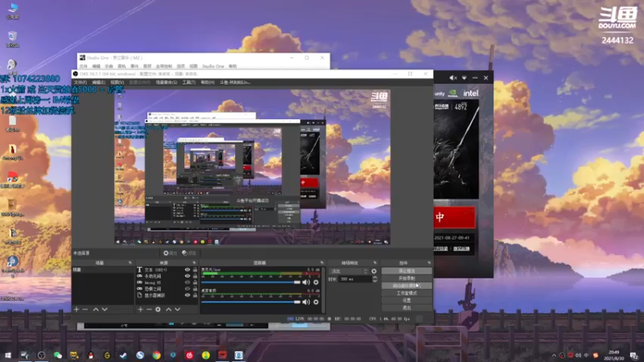This screenshot has width=644, height=362.
Task: Open transition properties gear in Scene Transitions
Action: pos(374,271)
